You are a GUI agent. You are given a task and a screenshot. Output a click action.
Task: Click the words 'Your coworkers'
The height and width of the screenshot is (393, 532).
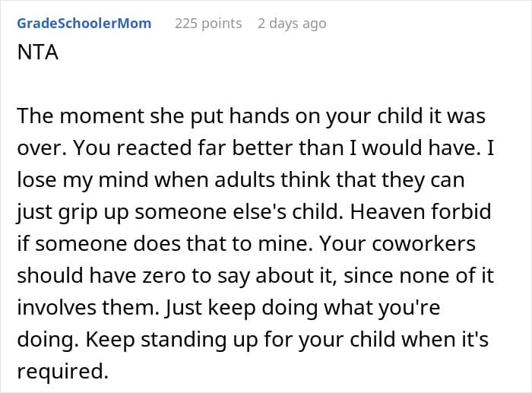tap(397, 244)
